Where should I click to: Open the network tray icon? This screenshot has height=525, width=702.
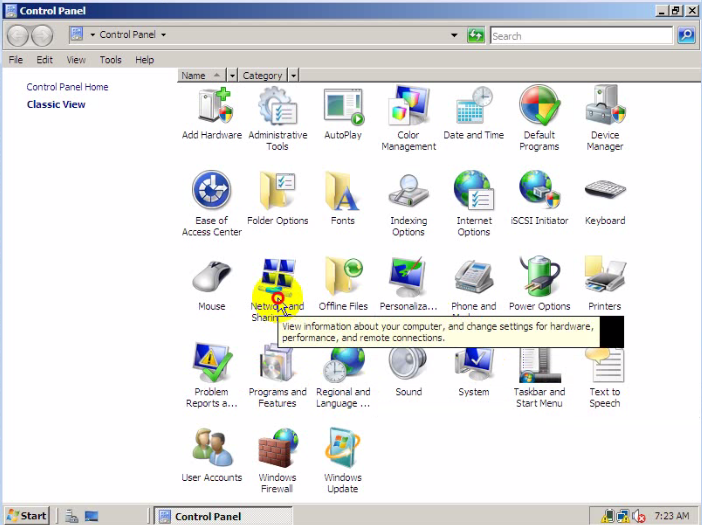(623, 516)
